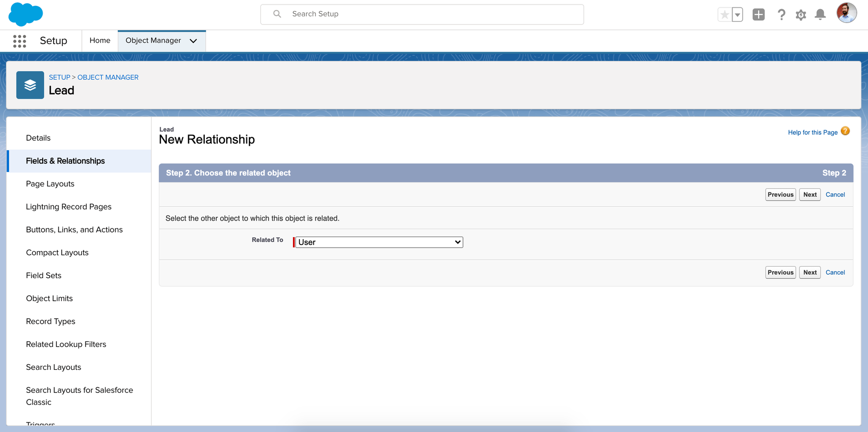The image size is (868, 432).
Task: Open the notifications bell
Action: tap(820, 15)
